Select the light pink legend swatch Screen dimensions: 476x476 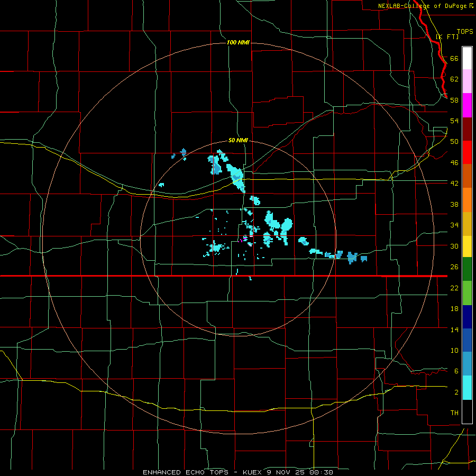(467, 81)
